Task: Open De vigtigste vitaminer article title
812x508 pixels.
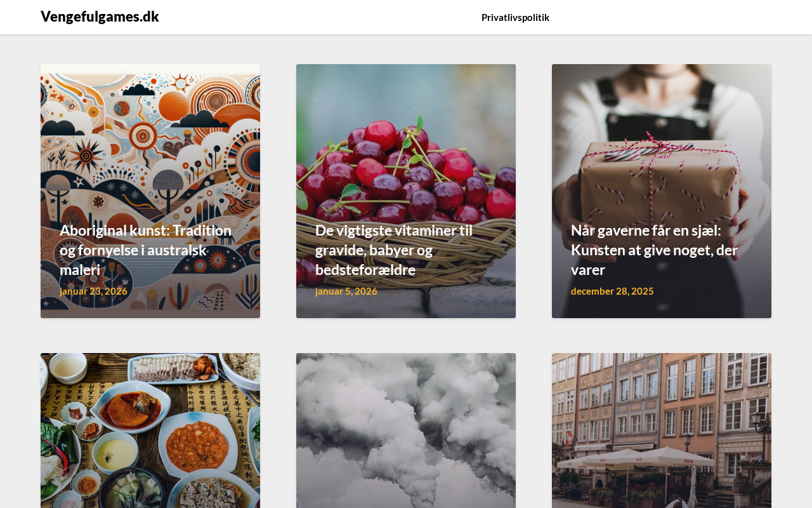Action: [x=394, y=250]
